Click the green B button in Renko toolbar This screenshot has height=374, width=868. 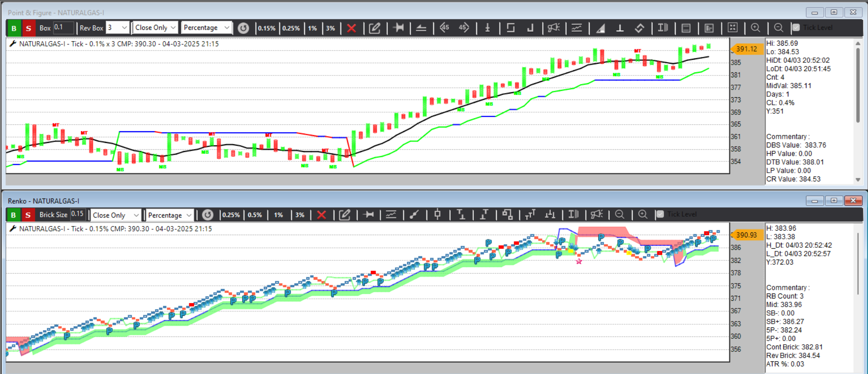tap(14, 215)
